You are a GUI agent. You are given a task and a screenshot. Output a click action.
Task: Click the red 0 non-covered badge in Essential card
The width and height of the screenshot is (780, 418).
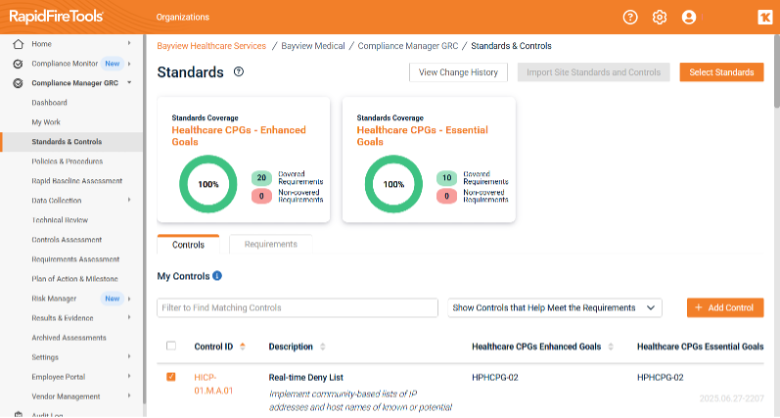446,196
